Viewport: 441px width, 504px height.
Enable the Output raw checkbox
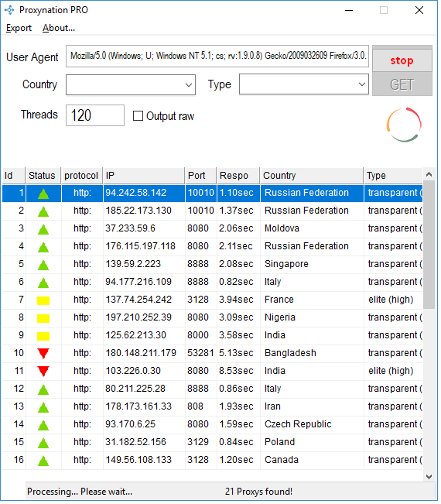point(138,115)
